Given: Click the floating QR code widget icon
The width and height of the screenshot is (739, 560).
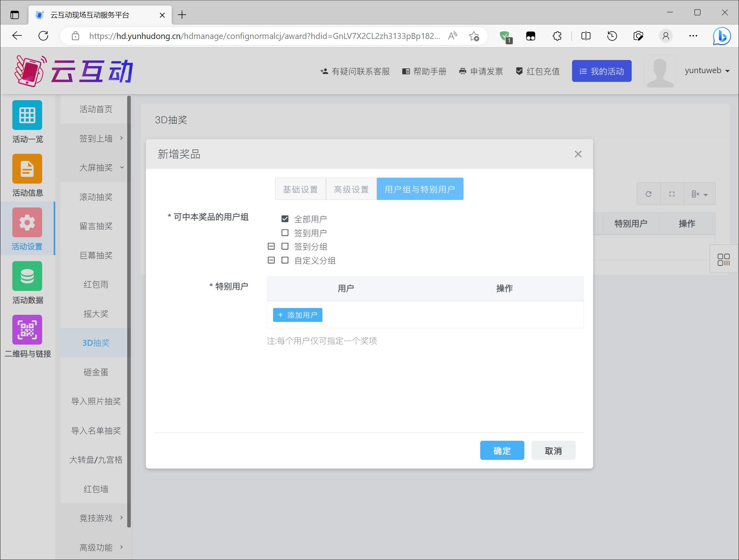Looking at the screenshot, I should pyautogui.click(x=723, y=260).
